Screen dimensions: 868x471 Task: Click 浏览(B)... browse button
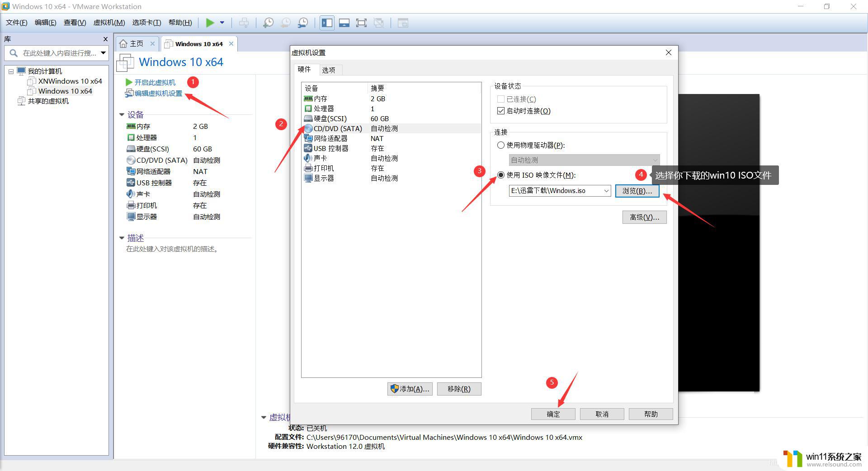pos(637,191)
